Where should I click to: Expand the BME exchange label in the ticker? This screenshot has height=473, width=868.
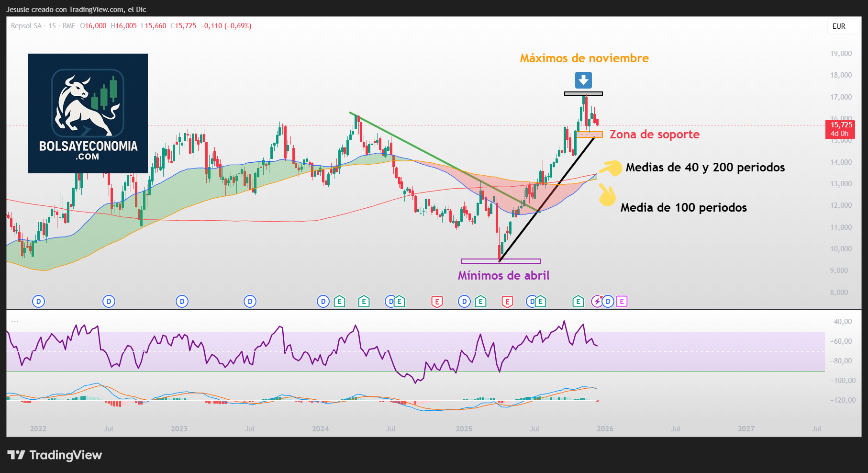pyautogui.click(x=70, y=26)
